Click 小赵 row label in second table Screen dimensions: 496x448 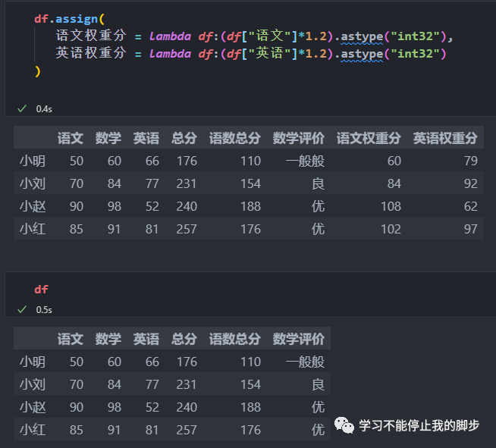[x=33, y=407]
